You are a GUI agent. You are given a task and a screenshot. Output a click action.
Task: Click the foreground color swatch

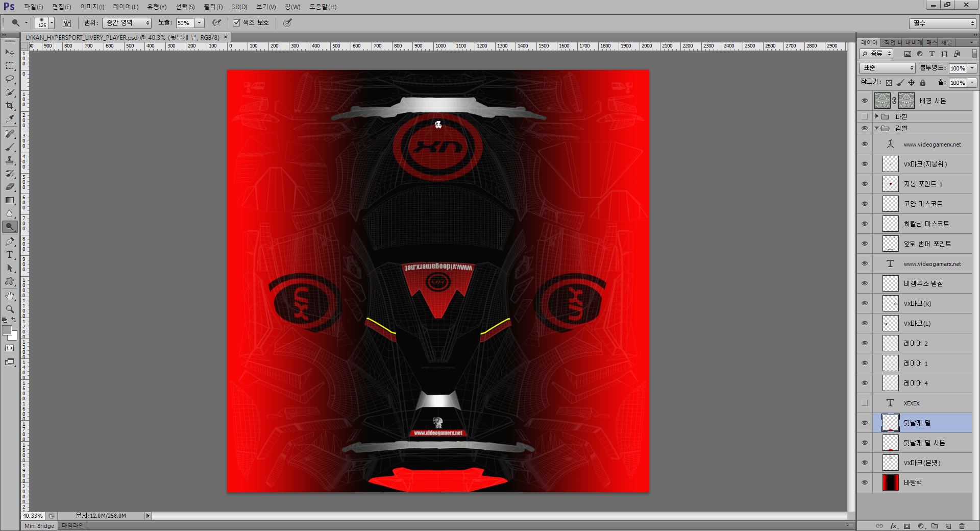click(x=7, y=331)
